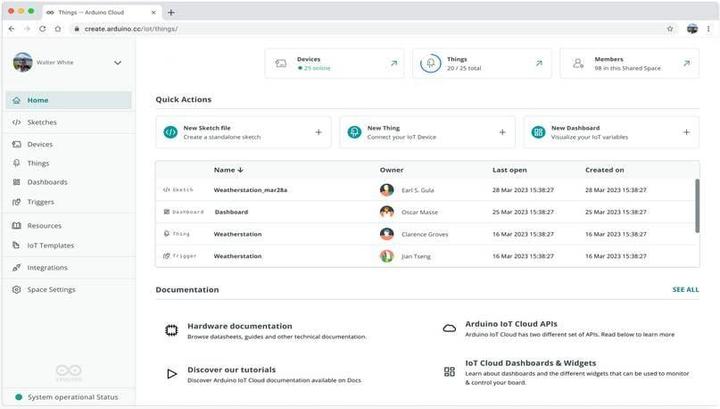Click plus to create New Dashboard

click(686, 132)
